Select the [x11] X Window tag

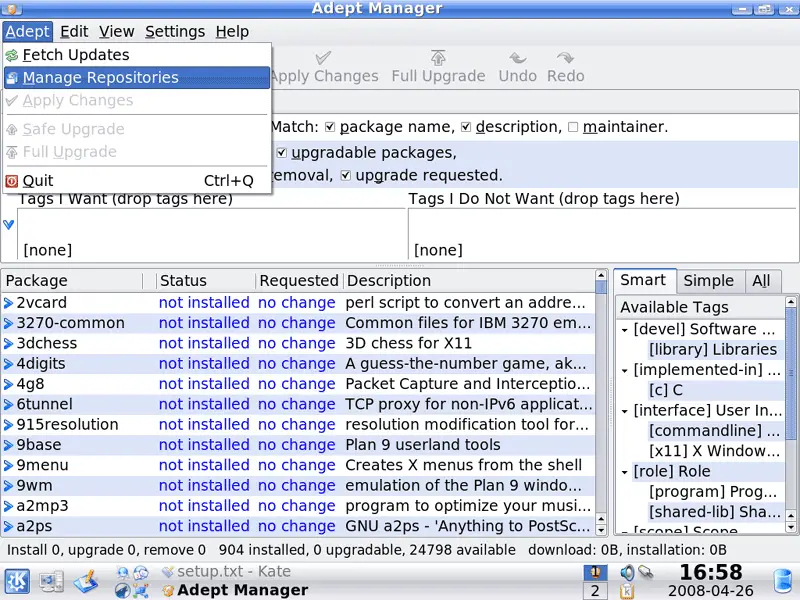714,452
